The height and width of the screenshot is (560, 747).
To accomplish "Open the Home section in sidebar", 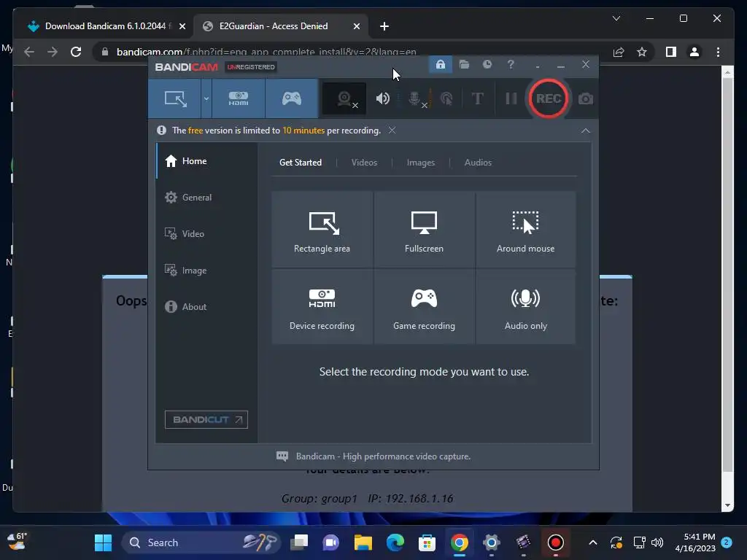I will (x=206, y=161).
